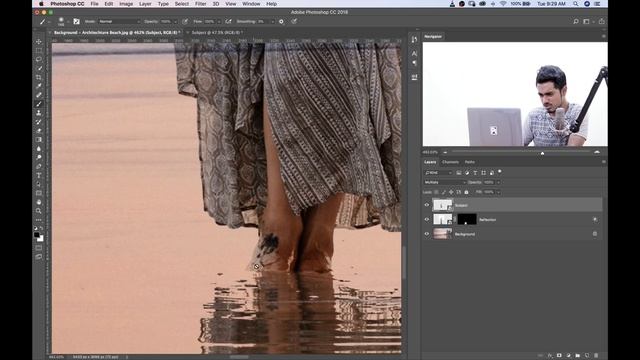This screenshot has width=640, height=360.
Task: Open brush Mode dropdown showing Normal
Action: click(118, 21)
